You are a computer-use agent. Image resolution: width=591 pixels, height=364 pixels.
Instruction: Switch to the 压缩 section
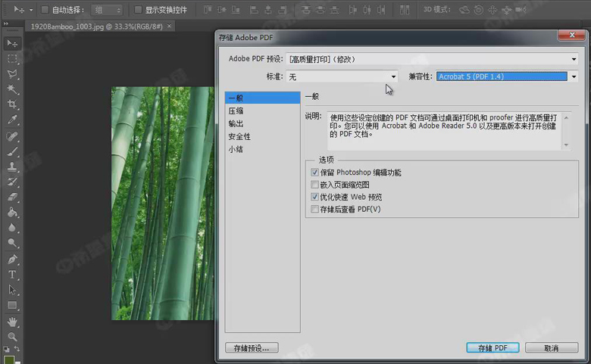[236, 110]
